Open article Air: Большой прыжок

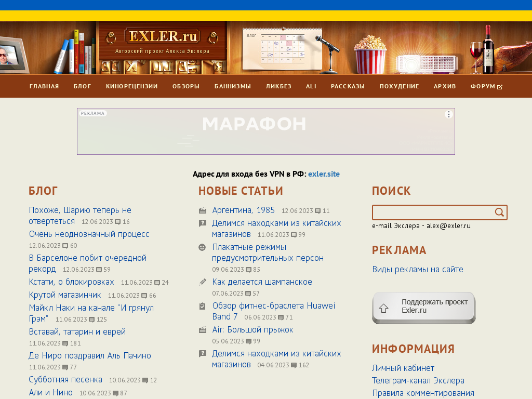[x=252, y=330]
